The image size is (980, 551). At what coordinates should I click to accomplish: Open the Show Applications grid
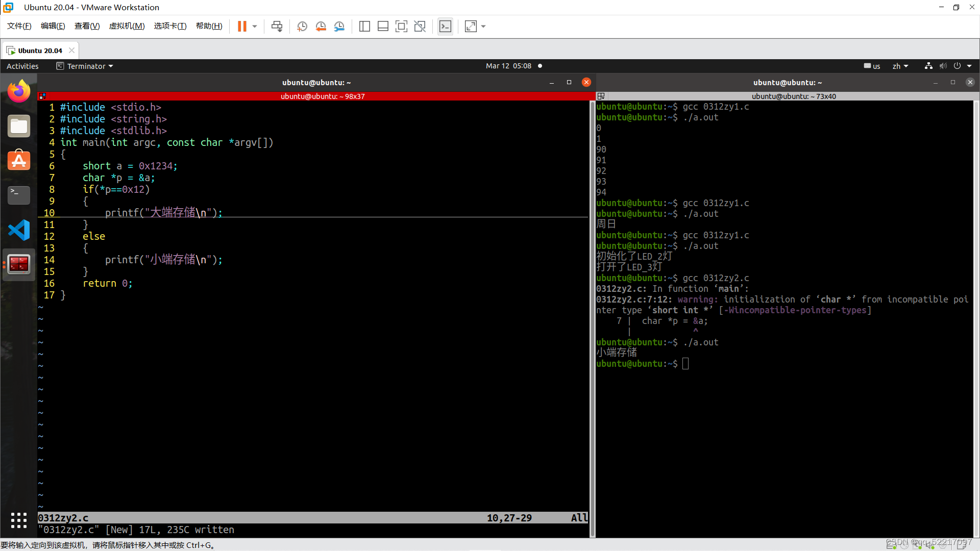(19, 520)
